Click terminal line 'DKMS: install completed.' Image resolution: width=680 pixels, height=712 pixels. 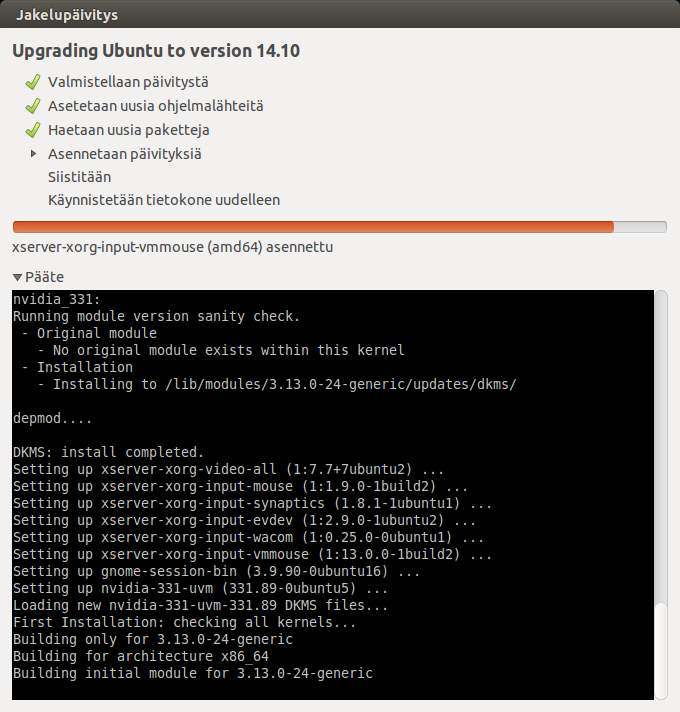(108, 452)
